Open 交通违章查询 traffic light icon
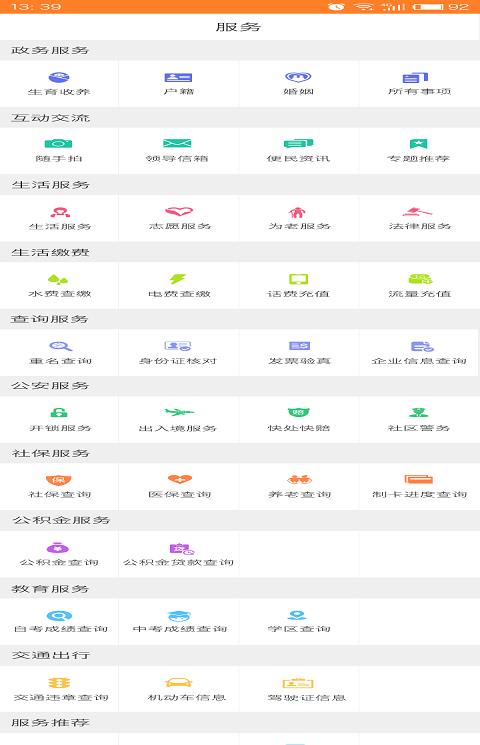 (59, 683)
